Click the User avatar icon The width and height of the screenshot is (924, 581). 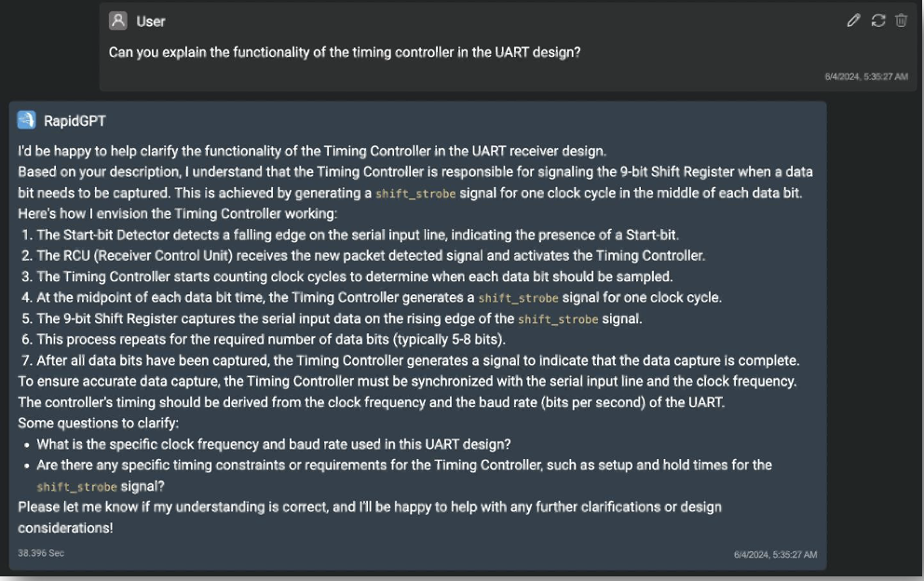[118, 20]
